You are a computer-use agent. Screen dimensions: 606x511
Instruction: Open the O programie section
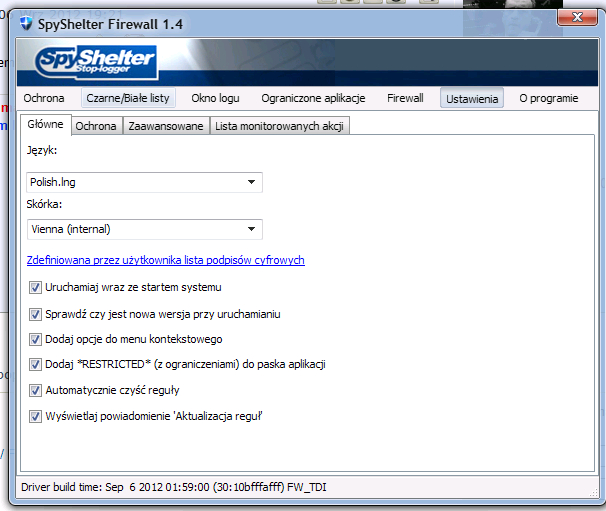(x=548, y=98)
